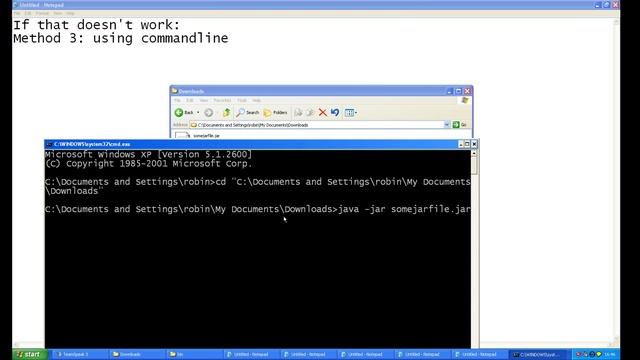Select the somejarfile.jar file
Viewport: 640px width, 360px height.
[x=198, y=136]
